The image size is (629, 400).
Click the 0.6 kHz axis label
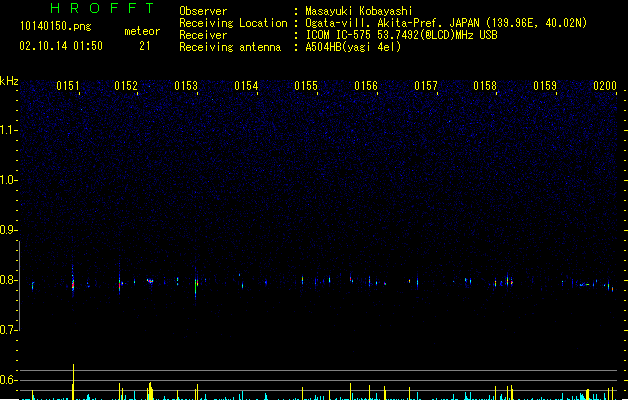(x=8, y=380)
